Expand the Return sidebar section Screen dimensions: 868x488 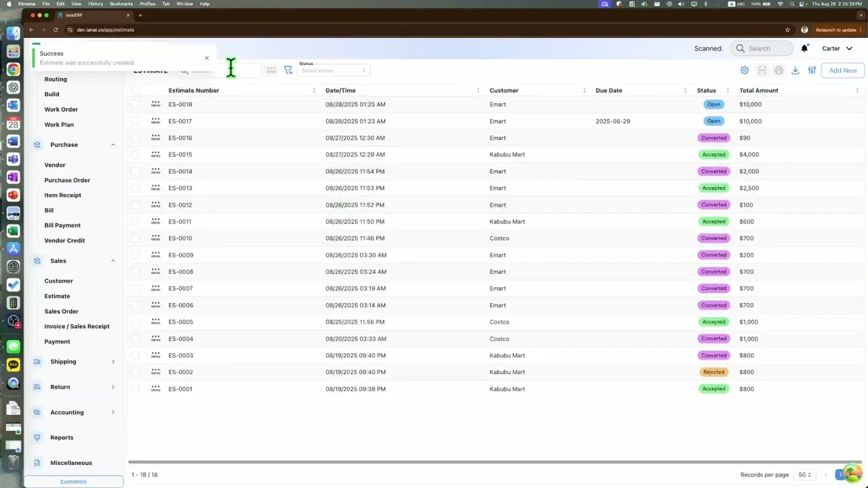click(x=113, y=387)
